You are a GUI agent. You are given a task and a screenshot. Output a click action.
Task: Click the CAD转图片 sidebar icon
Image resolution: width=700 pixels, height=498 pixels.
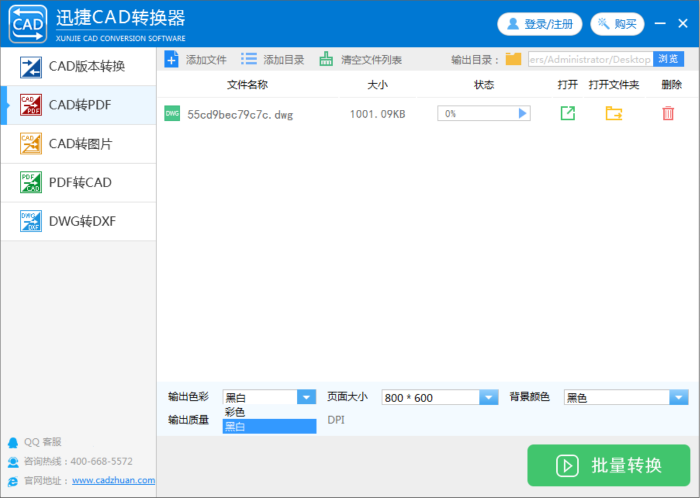(31, 144)
